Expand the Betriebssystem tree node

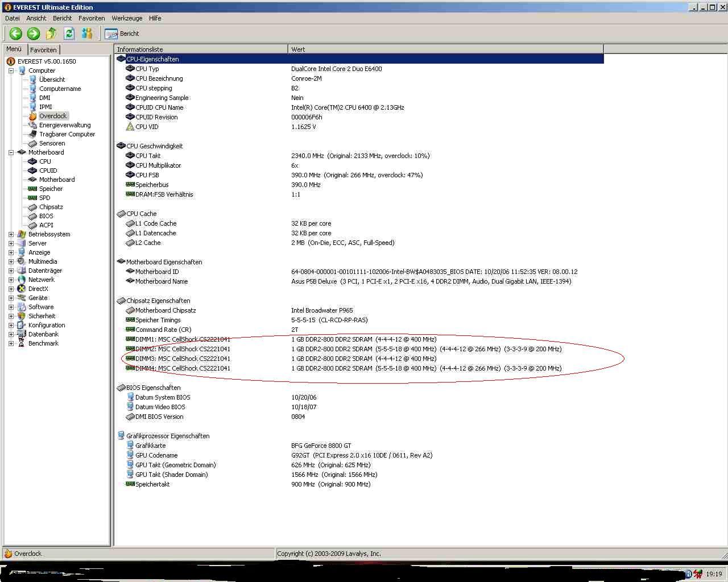(x=11, y=234)
